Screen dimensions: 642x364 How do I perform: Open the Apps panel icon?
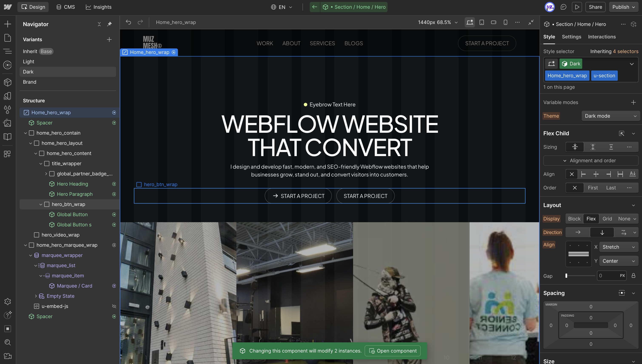click(7, 154)
